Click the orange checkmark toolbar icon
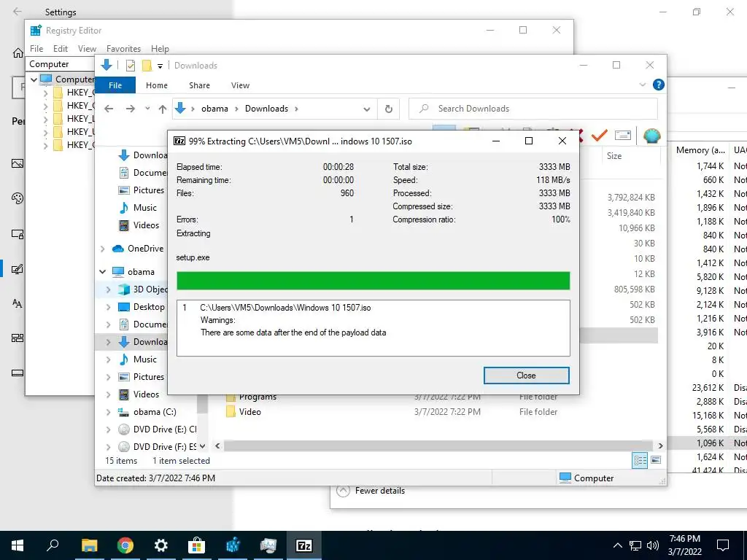Screen dimensions: 747x560 coord(600,135)
